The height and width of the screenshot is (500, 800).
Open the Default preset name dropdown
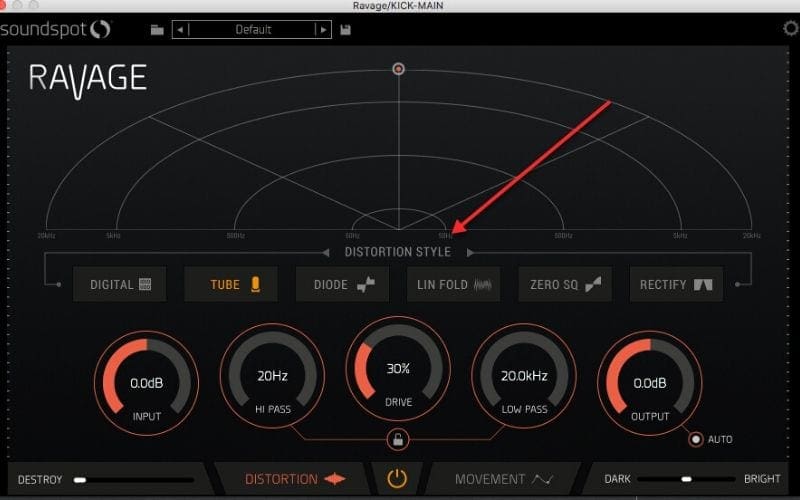pyautogui.click(x=253, y=30)
